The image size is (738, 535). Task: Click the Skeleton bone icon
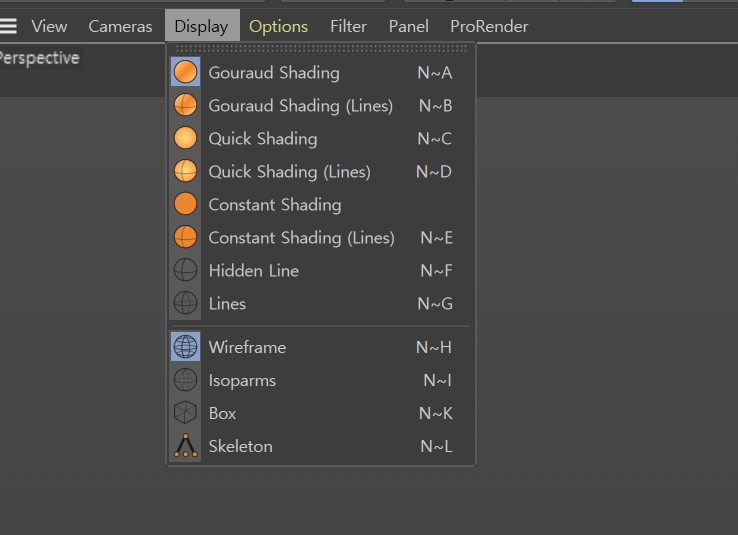[185, 446]
